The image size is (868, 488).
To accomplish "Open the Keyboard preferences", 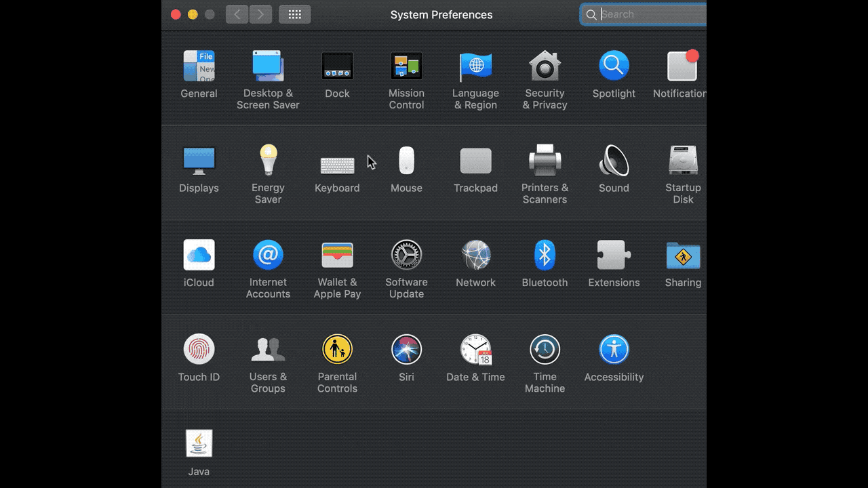I will (337, 165).
